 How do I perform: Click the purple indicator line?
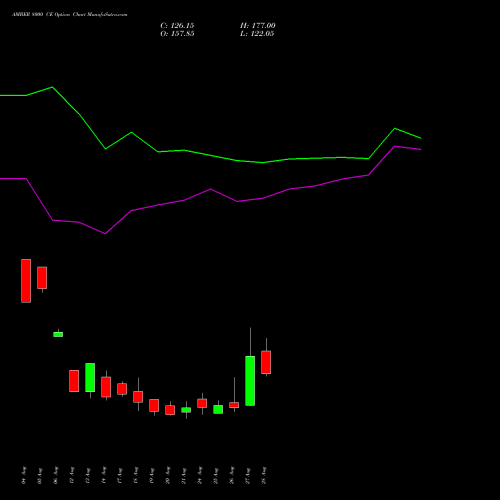[211, 189]
